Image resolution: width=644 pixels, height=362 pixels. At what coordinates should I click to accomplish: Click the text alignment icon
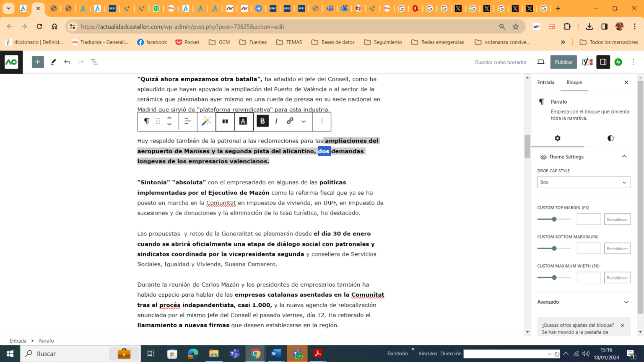[187, 121]
